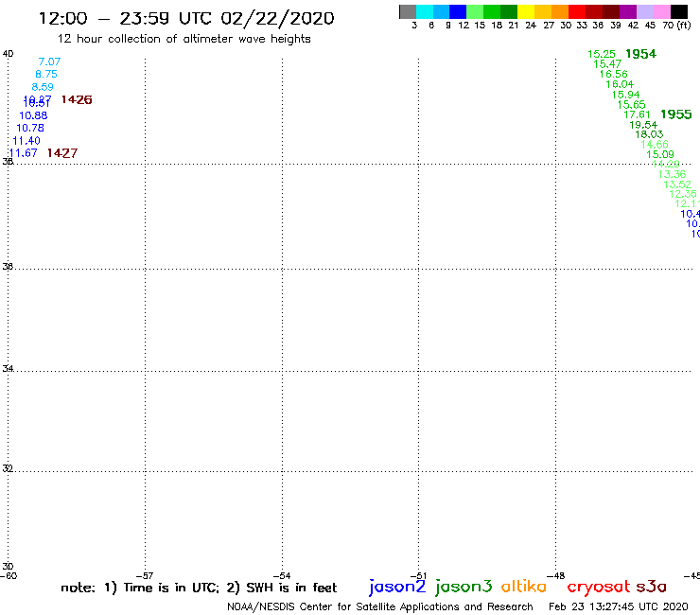Viewport: 700px width, 615px height.
Task: Click the -57 longitude axis label
Action: (145, 575)
